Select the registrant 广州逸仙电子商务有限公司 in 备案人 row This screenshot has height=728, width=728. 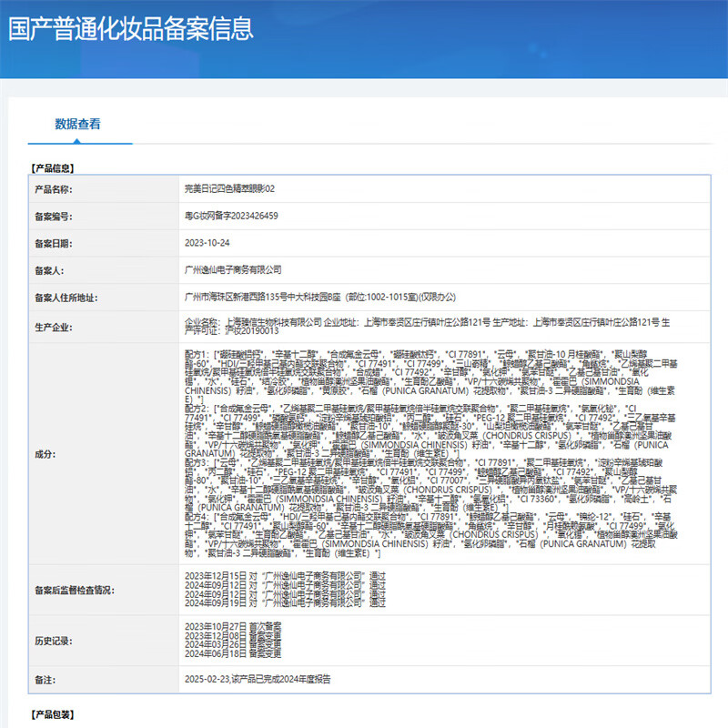[x=233, y=270]
